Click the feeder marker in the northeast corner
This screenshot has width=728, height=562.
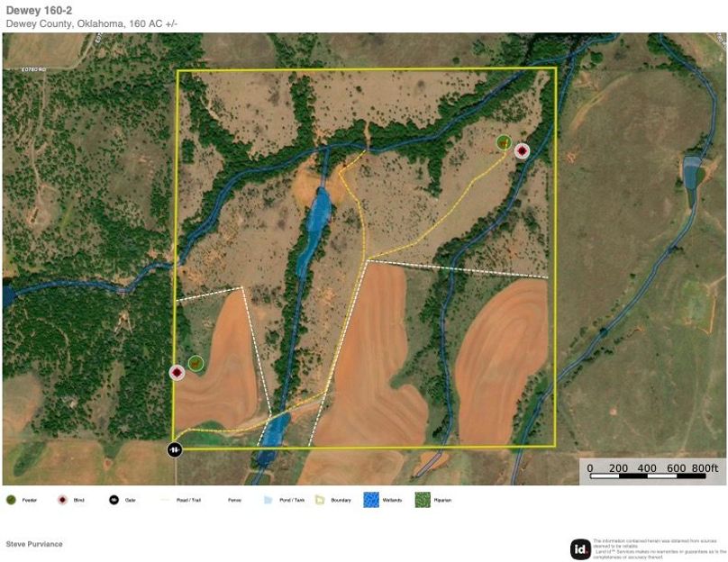[504, 142]
